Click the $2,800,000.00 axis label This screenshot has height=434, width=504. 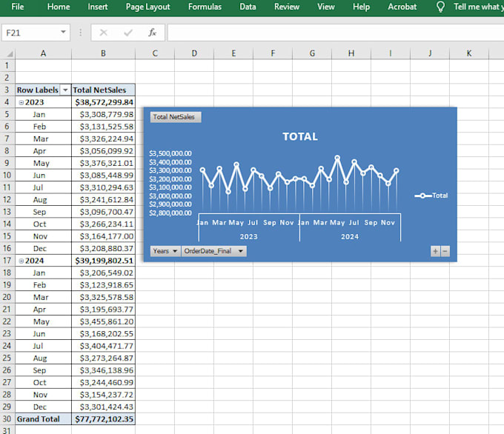click(x=170, y=213)
